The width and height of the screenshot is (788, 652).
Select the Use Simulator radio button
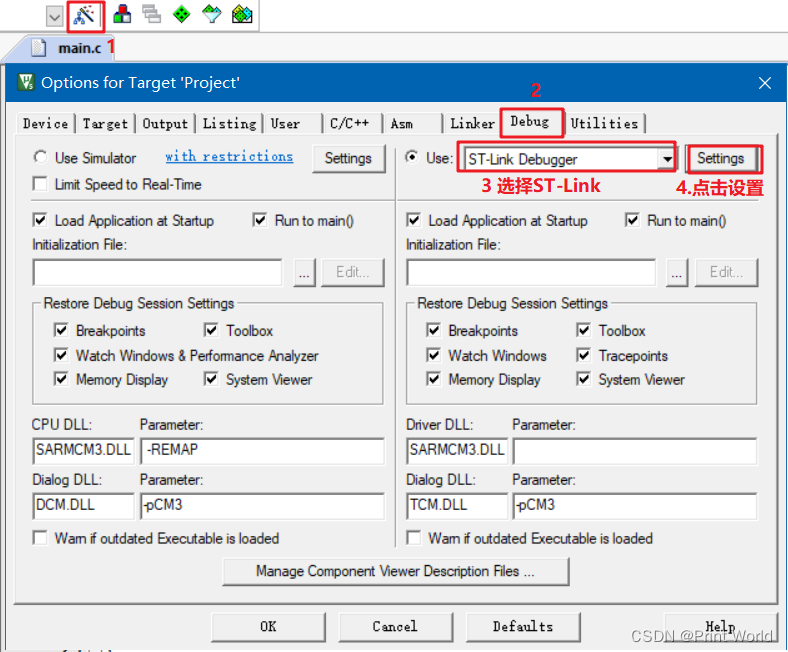(x=40, y=157)
